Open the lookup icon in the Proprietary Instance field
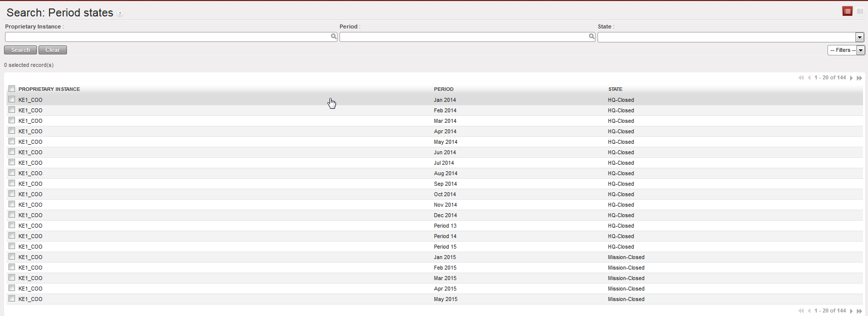868x316 pixels. pos(333,36)
